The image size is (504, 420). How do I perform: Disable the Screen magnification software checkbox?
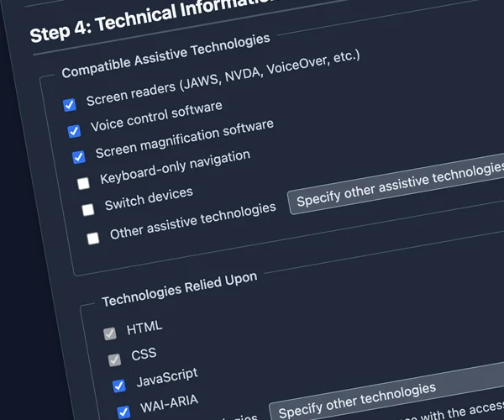pyautogui.click(x=79, y=157)
